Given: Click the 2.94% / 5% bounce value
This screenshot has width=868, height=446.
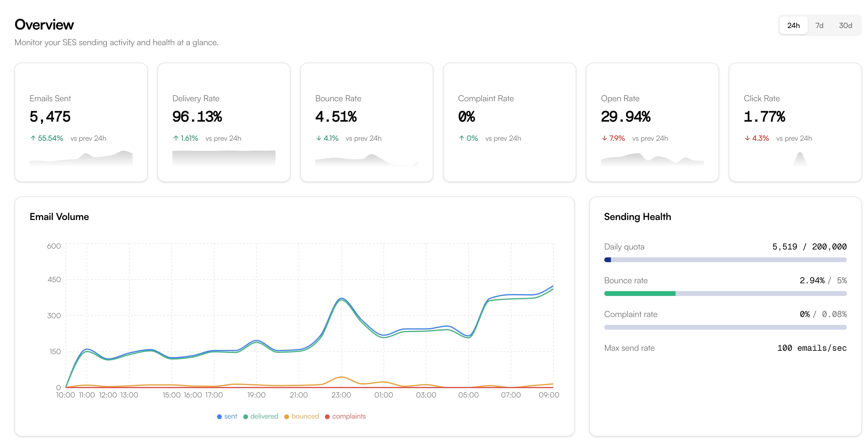Looking at the screenshot, I should click(x=823, y=280).
